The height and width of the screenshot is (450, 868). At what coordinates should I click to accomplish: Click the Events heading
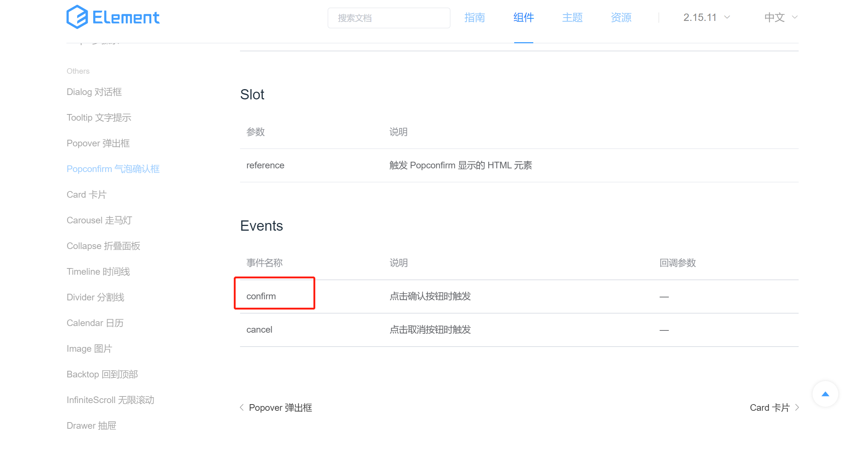point(261,226)
